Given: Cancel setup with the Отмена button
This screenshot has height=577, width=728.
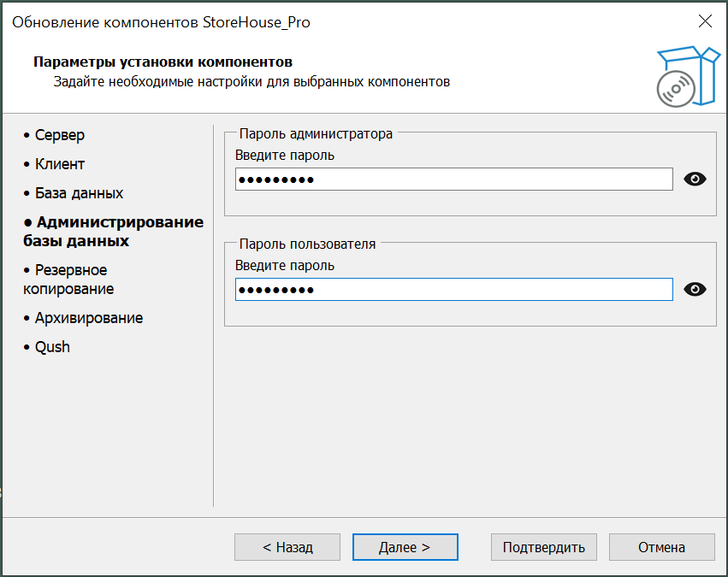Looking at the screenshot, I should click(x=661, y=547).
